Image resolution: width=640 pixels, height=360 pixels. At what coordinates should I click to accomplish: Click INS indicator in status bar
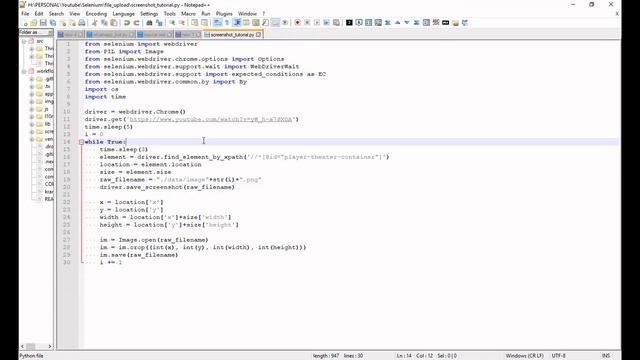[606, 356]
